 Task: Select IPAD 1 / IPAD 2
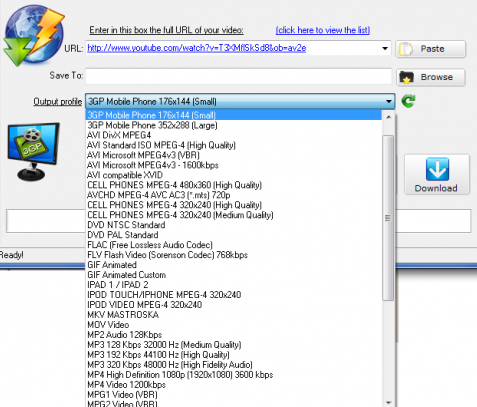[234, 285]
